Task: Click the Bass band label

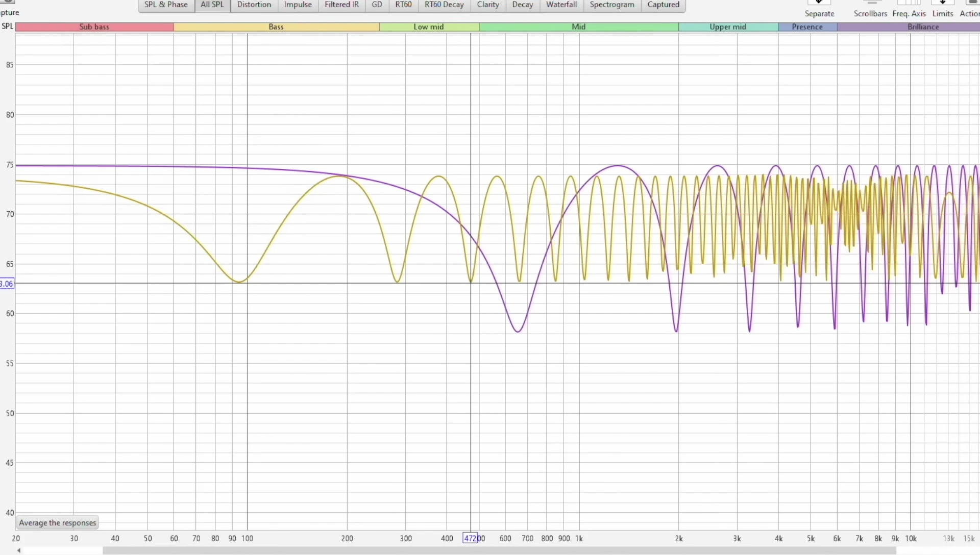Action: tap(276, 27)
